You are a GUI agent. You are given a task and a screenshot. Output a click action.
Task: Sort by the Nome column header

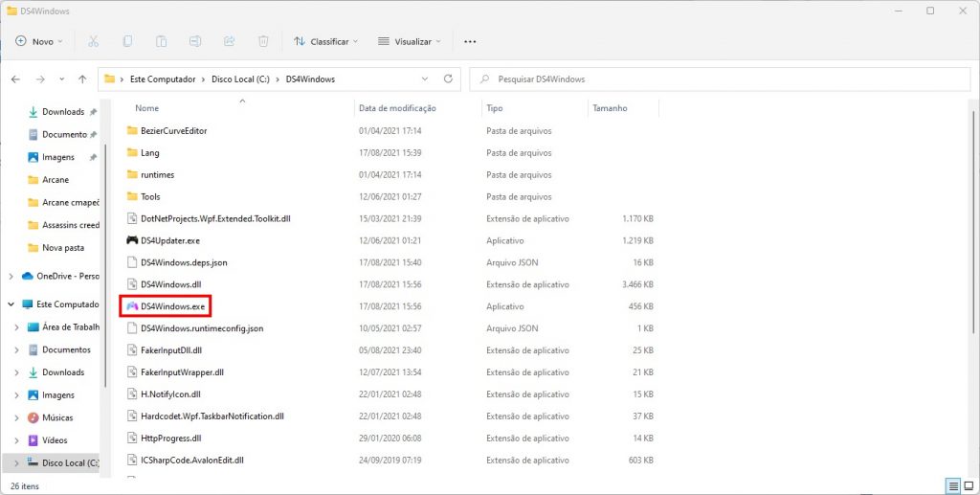click(x=147, y=108)
